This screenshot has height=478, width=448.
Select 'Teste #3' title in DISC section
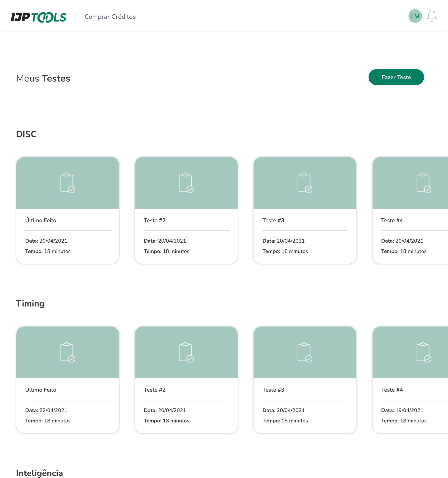point(273,220)
